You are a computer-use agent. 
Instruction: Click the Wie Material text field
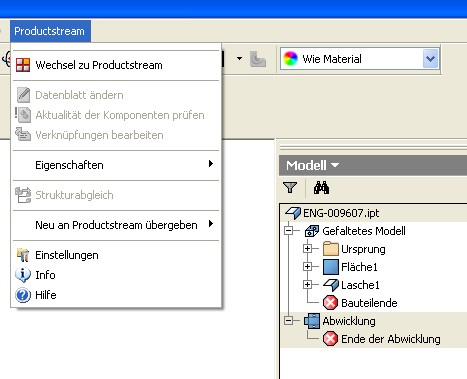pos(332,59)
